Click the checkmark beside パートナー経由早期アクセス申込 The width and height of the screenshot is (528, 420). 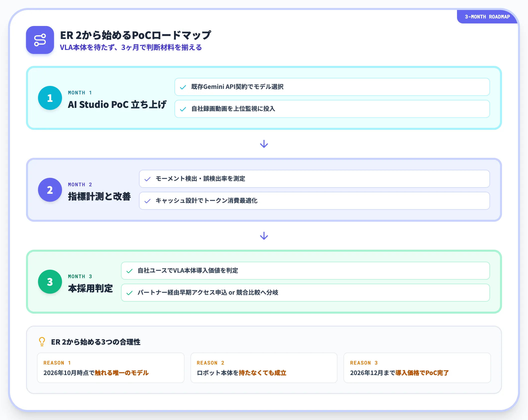tap(129, 293)
